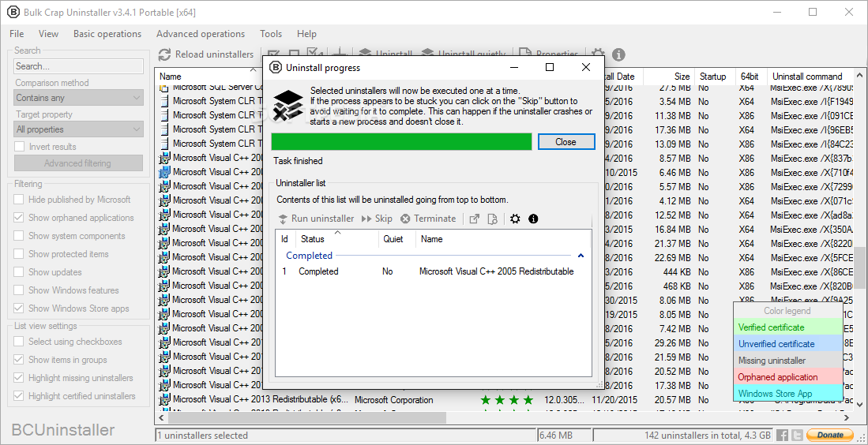Sort by Status column in dialog
Screen dimensions: 868x445
coord(337,239)
